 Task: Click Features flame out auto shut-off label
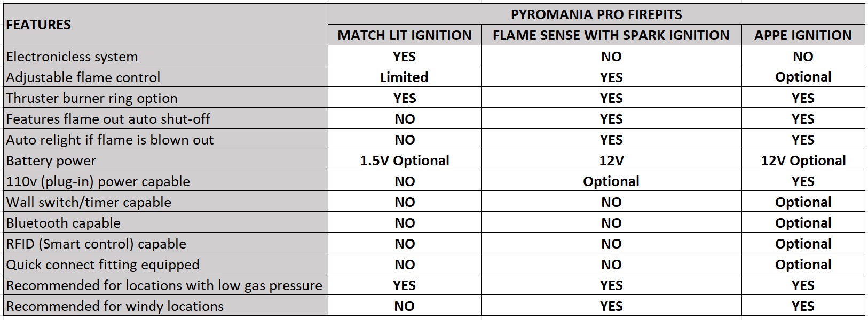pos(165,118)
